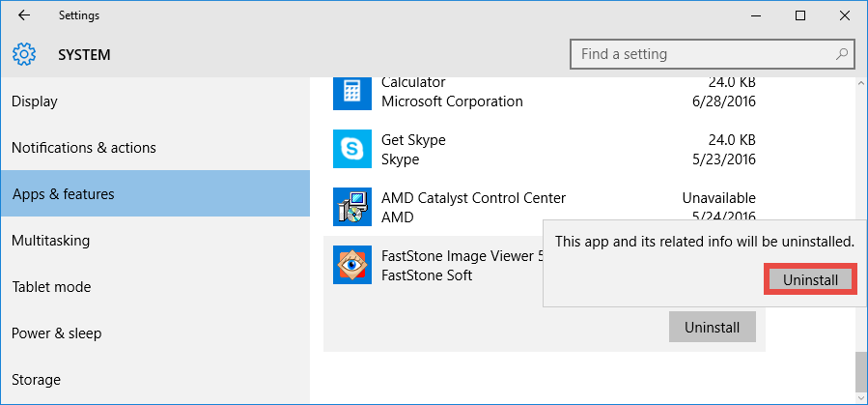Click the gray Uninstall button below FastStone

[x=712, y=327]
